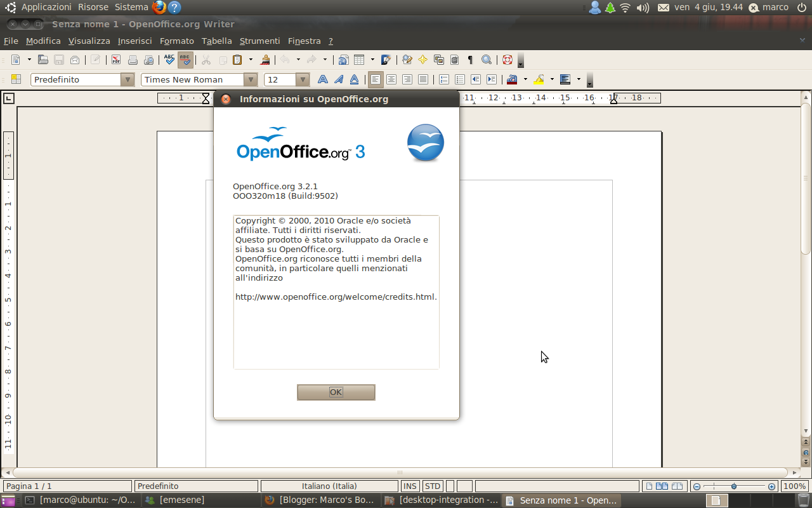Click the zoom out minus button

(697, 486)
